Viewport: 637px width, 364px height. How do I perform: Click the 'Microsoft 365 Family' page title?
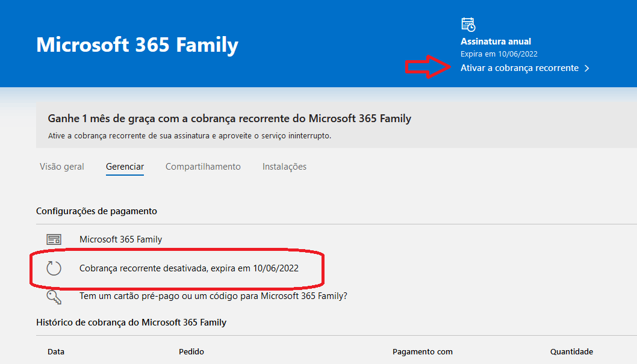[x=137, y=45]
